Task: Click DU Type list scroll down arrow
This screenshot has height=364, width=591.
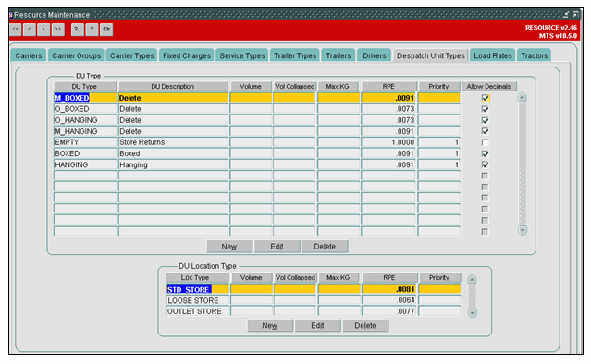Action: (x=523, y=230)
